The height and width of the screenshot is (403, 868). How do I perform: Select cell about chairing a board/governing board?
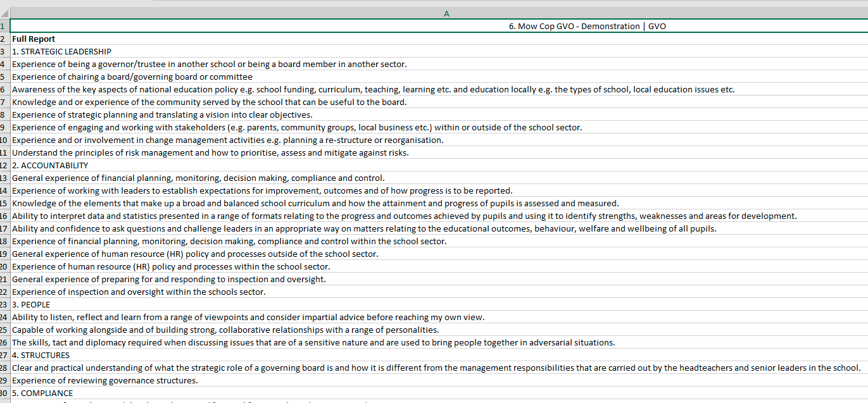(439, 77)
